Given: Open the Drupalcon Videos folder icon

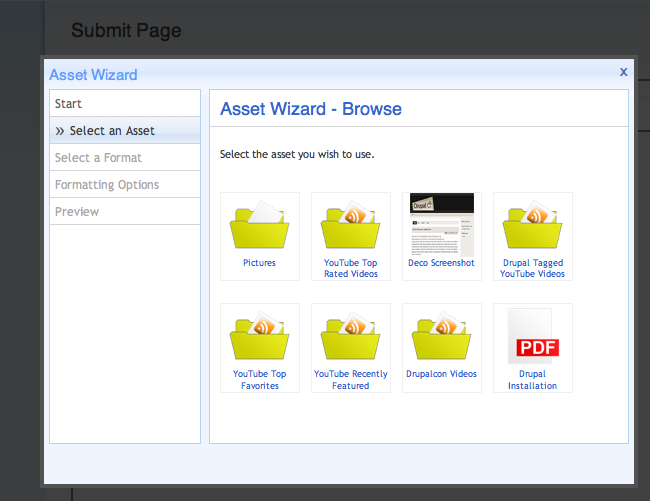Looking at the screenshot, I should [441, 336].
